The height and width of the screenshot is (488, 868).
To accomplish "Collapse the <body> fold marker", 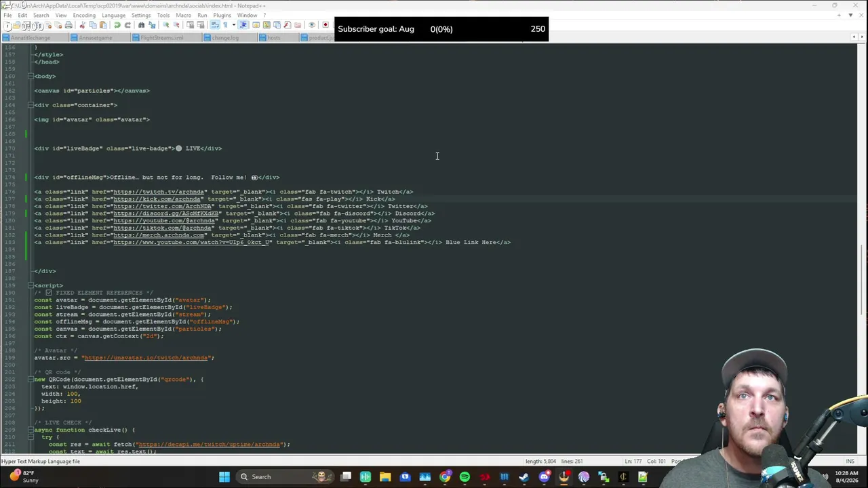I will point(31,77).
